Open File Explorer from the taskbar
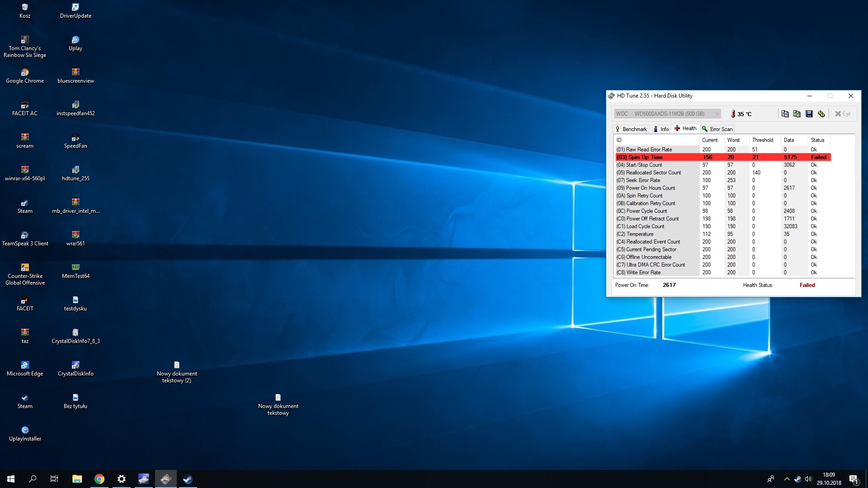 click(x=77, y=479)
